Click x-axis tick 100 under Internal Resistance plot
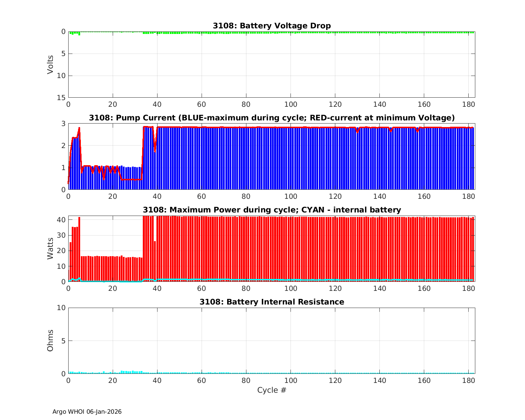Viewport: 525px width, 420px height. coord(290,381)
